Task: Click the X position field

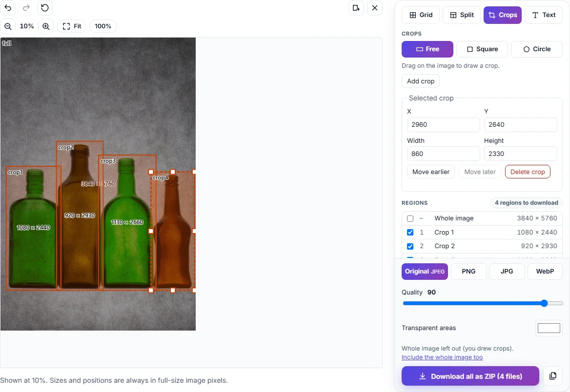Action: (x=444, y=125)
